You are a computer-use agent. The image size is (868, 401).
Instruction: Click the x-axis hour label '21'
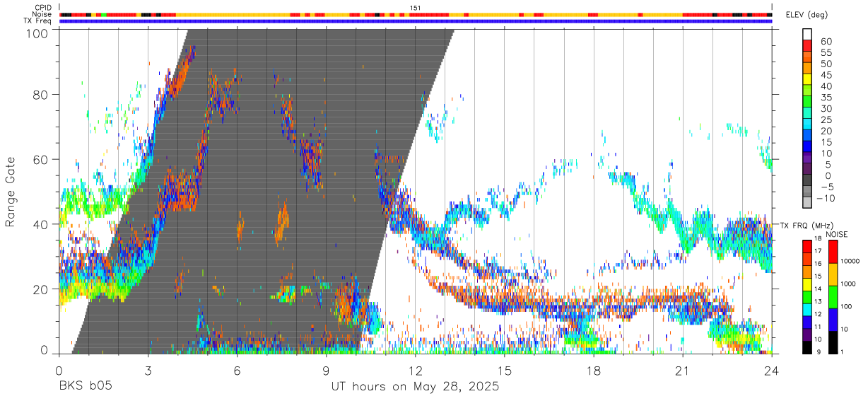click(683, 370)
